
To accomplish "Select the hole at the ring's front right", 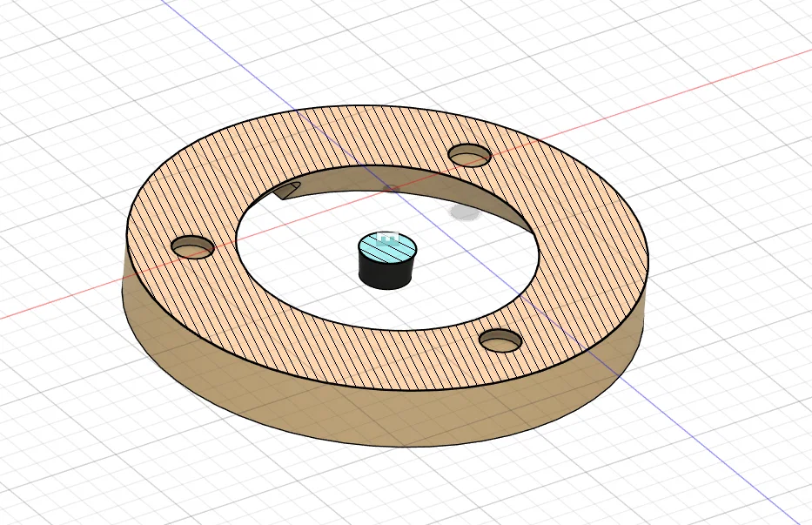I will [x=500, y=340].
